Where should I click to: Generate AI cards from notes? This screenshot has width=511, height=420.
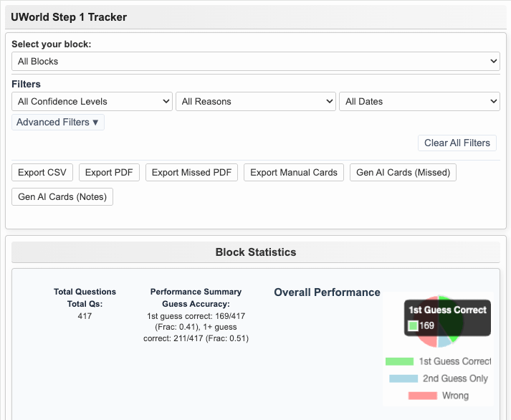62,197
